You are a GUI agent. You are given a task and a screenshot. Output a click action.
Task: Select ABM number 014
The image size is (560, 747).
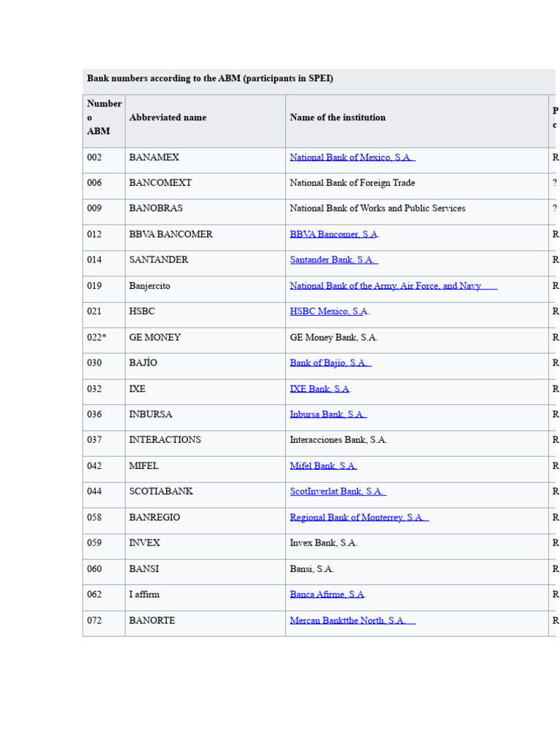(94, 260)
